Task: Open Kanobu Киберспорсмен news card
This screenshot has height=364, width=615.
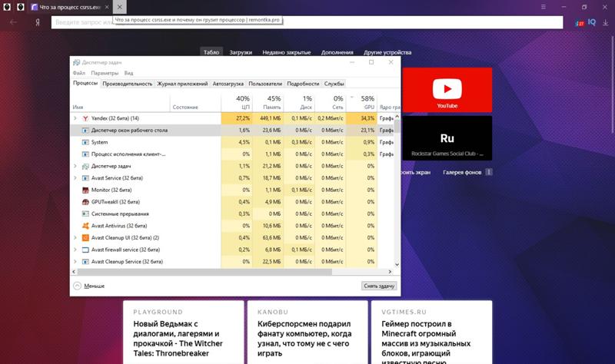Action: tap(307, 333)
